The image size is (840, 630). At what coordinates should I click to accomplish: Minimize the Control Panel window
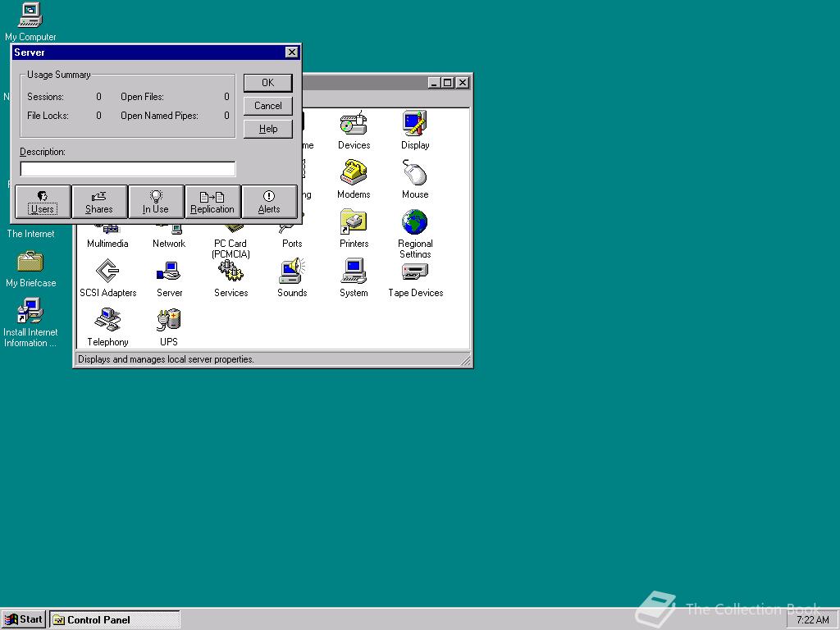(x=435, y=83)
